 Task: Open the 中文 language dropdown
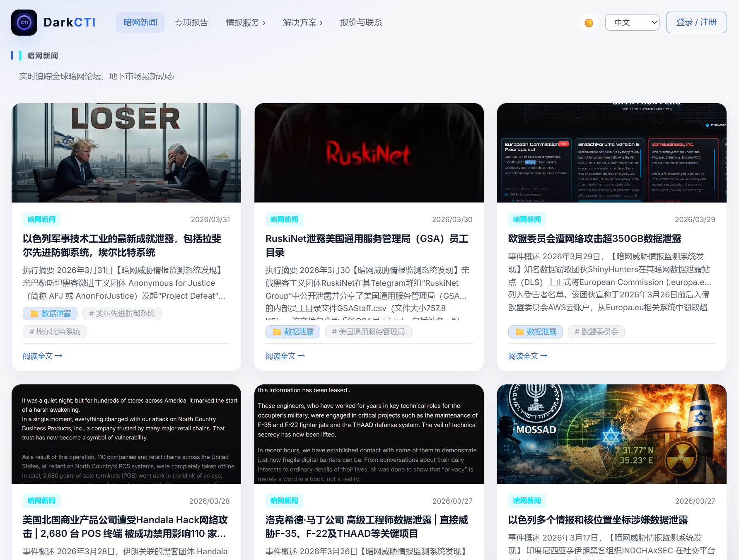point(633,22)
